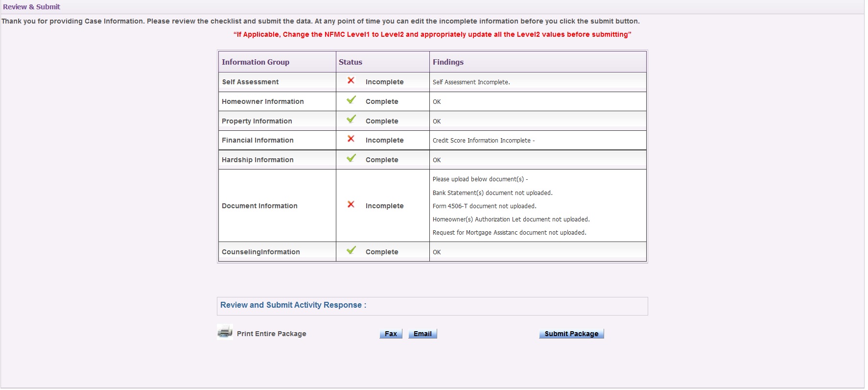868x390 pixels.
Task: Click green checkmark for Hardship Information
Action: (x=351, y=158)
